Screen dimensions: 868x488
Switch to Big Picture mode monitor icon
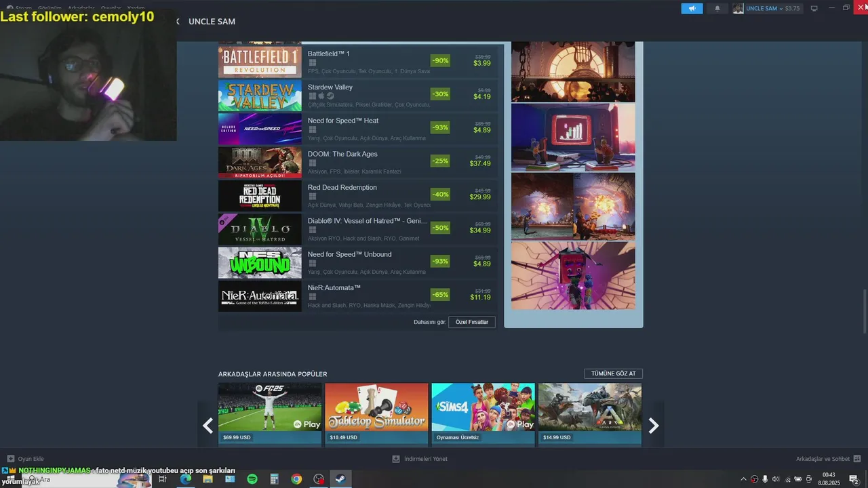(814, 9)
